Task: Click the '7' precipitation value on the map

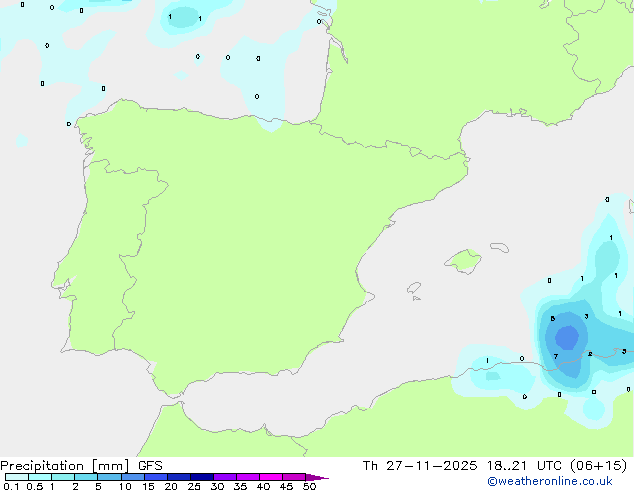Action: 556,357
